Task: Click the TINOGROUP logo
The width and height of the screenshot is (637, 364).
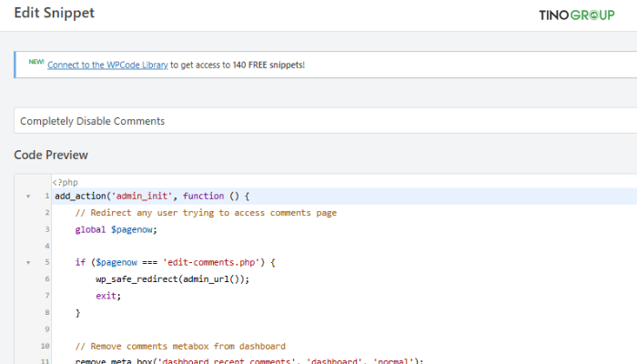Action: coord(576,15)
